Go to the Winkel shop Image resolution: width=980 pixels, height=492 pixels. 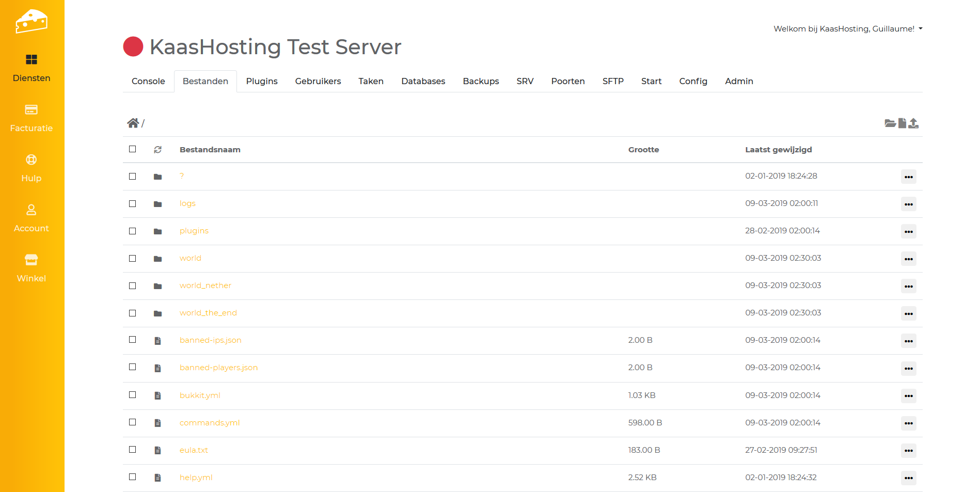coord(31,268)
